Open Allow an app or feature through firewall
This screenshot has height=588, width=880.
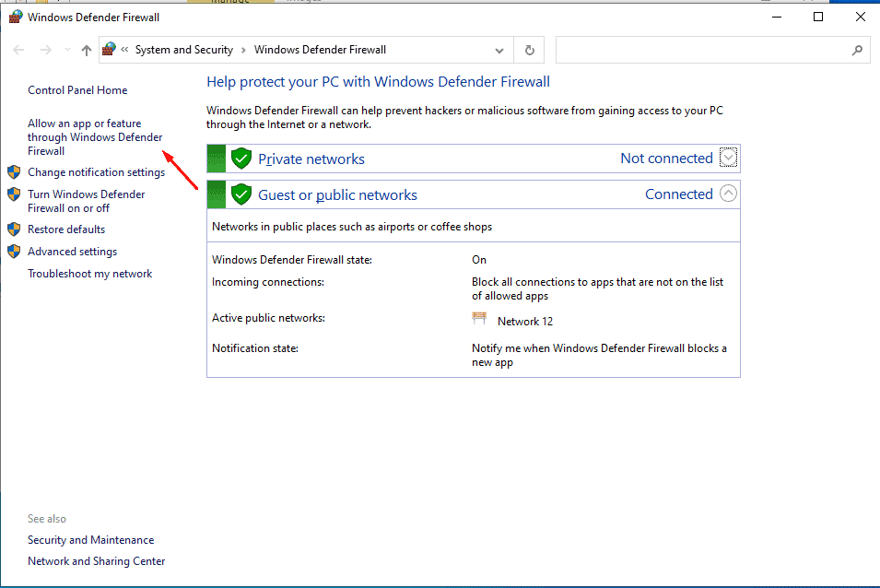[x=95, y=136]
